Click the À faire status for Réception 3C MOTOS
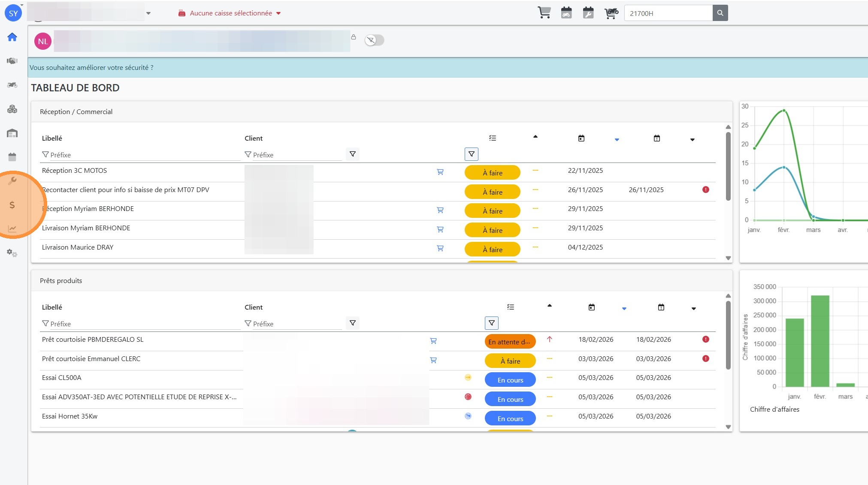Viewport: 868px width, 485px height. (x=492, y=173)
